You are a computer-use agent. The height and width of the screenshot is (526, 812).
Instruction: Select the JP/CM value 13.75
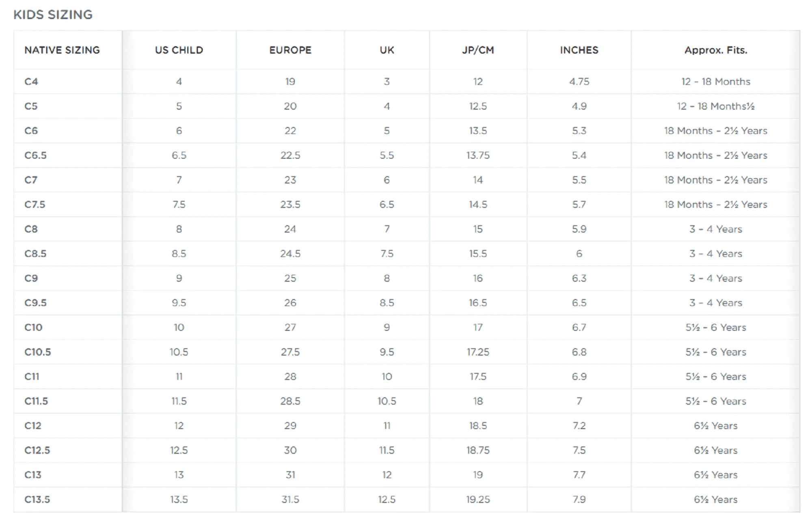coord(478,155)
